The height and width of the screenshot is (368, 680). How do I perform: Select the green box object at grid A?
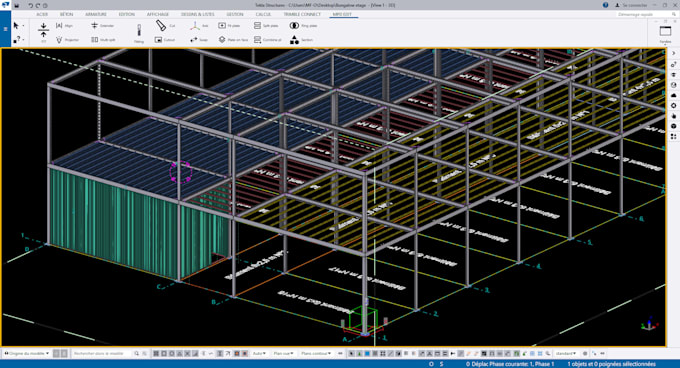[x=363, y=319]
